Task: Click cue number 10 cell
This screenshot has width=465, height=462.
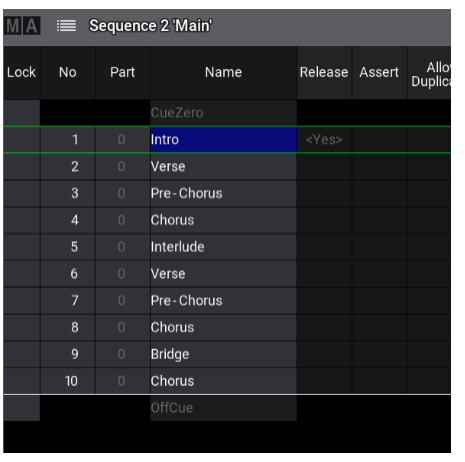Action: click(x=68, y=381)
